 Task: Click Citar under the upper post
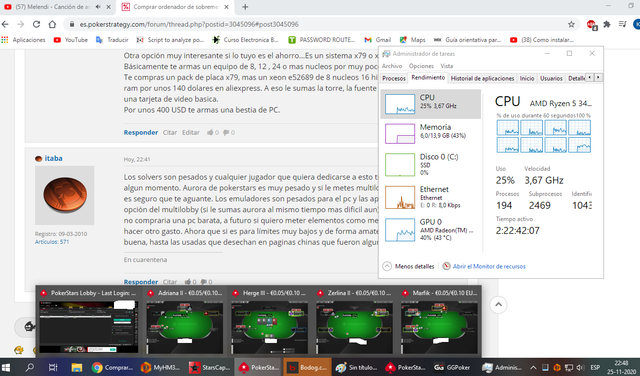click(x=170, y=132)
